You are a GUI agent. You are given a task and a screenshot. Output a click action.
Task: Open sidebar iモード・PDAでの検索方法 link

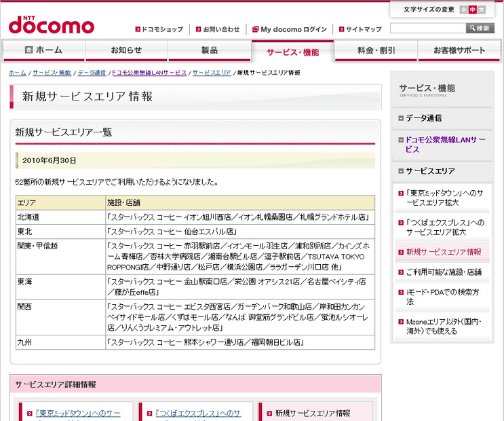[x=442, y=297]
